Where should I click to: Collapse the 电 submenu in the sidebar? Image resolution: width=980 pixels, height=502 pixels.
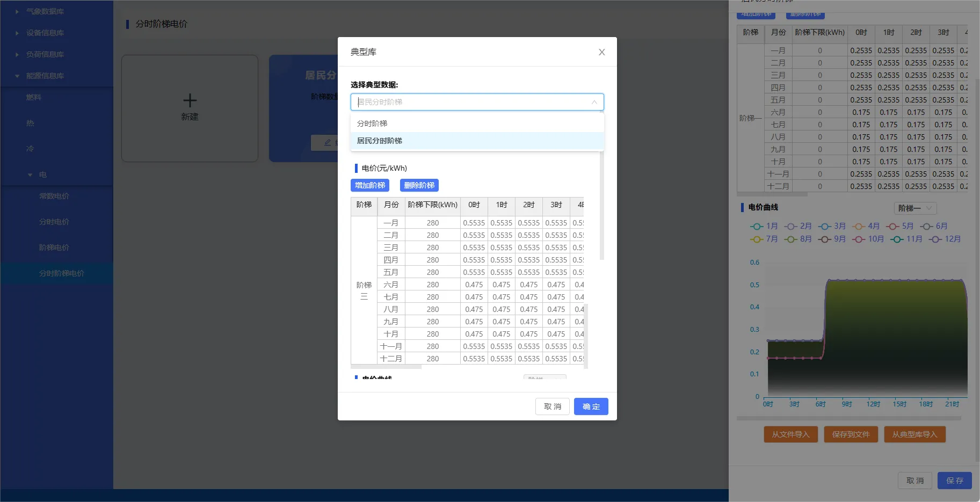[x=30, y=174]
